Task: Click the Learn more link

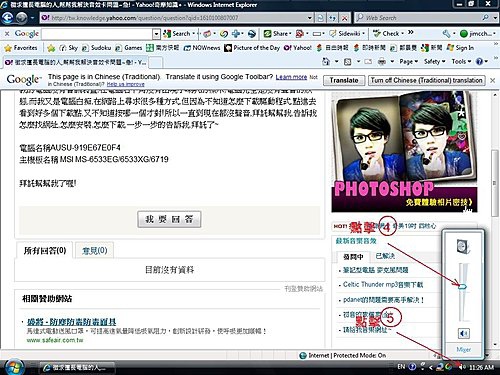Action: click(x=291, y=77)
